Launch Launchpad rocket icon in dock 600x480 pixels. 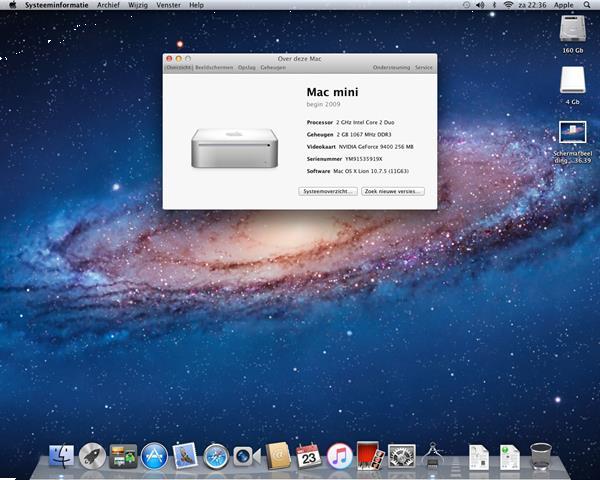point(92,456)
